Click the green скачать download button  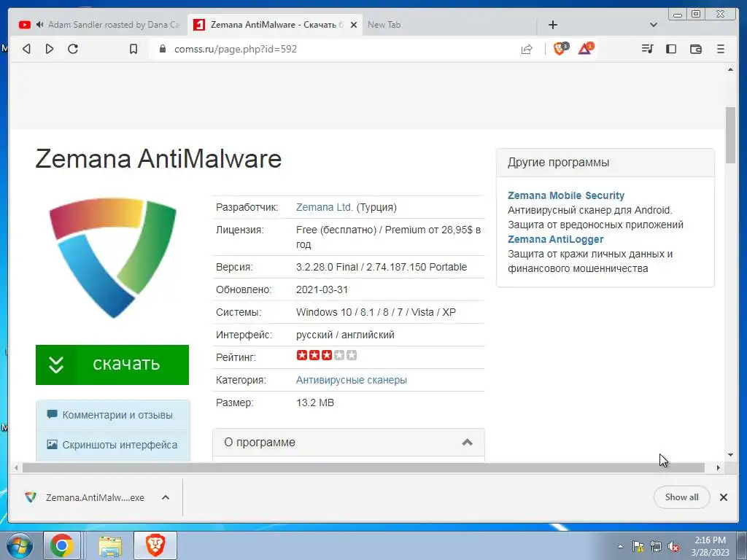point(112,365)
